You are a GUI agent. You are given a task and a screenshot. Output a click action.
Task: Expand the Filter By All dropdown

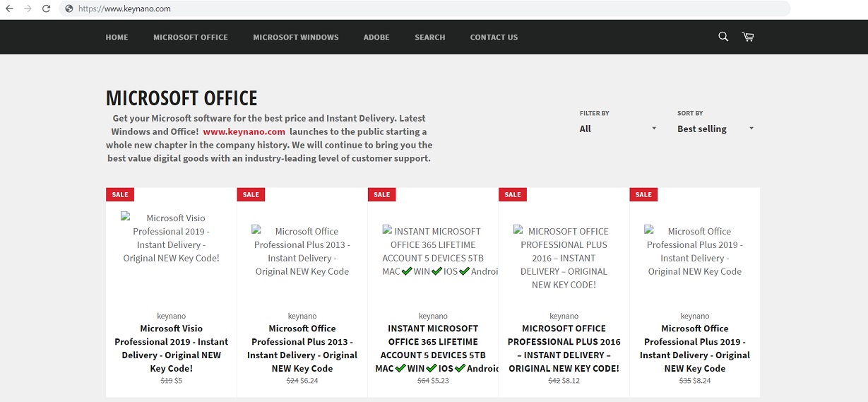tap(618, 129)
